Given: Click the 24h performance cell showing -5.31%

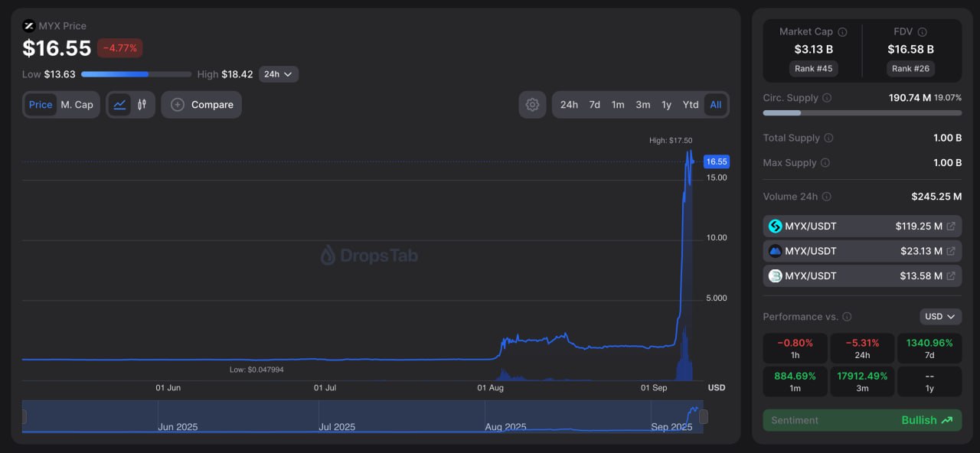Looking at the screenshot, I should 862,348.
